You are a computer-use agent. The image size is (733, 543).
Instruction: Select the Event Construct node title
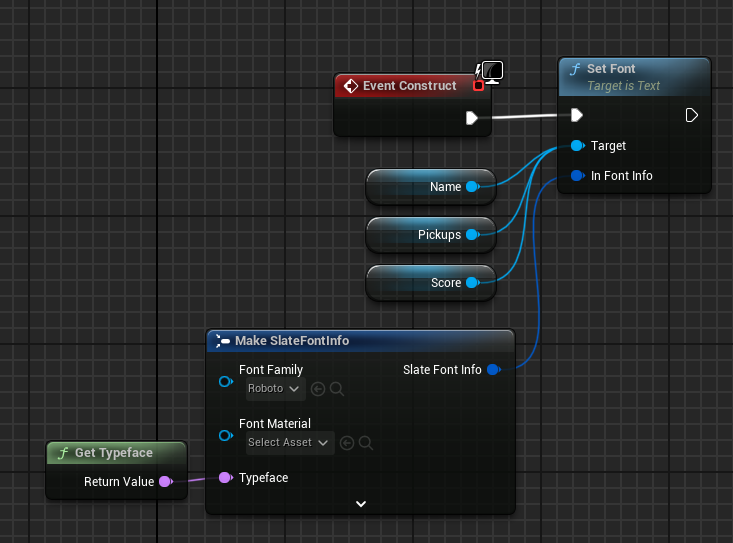[410, 86]
